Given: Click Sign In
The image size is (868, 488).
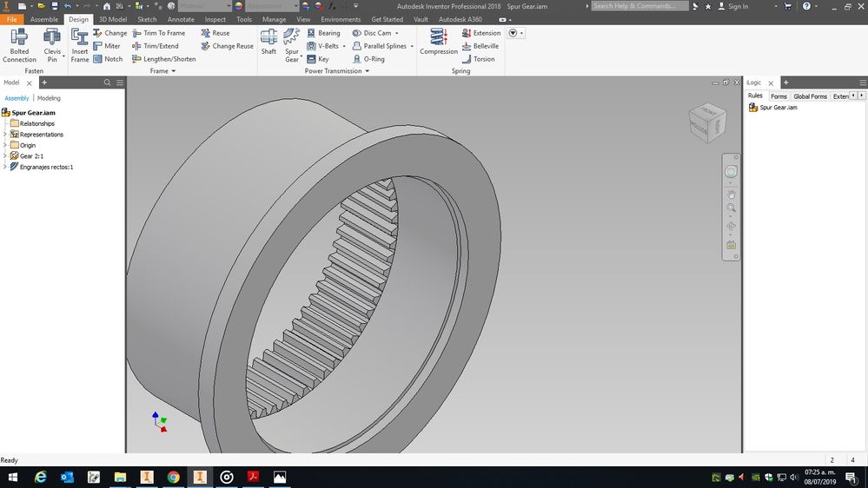Looking at the screenshot, I should [x=732, y=6].
